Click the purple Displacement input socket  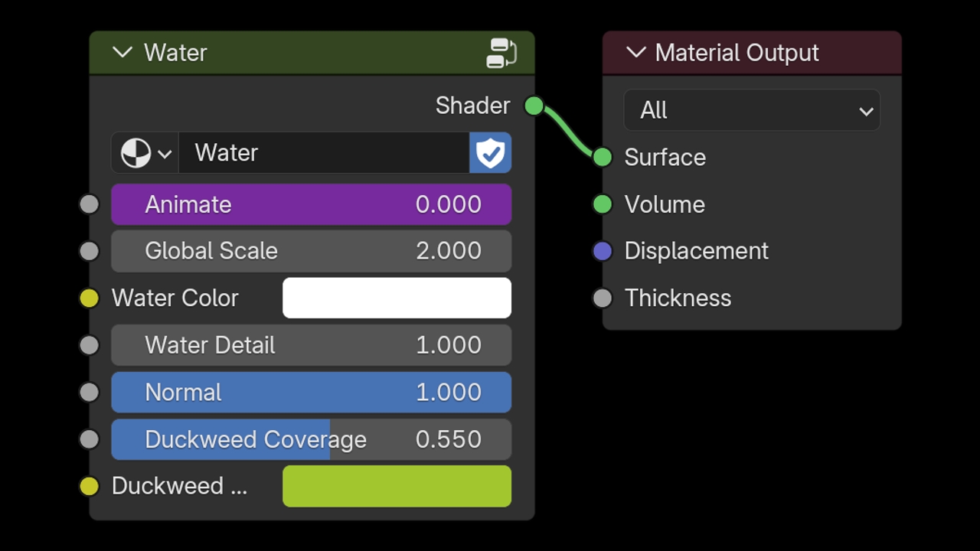pos(603,251)
